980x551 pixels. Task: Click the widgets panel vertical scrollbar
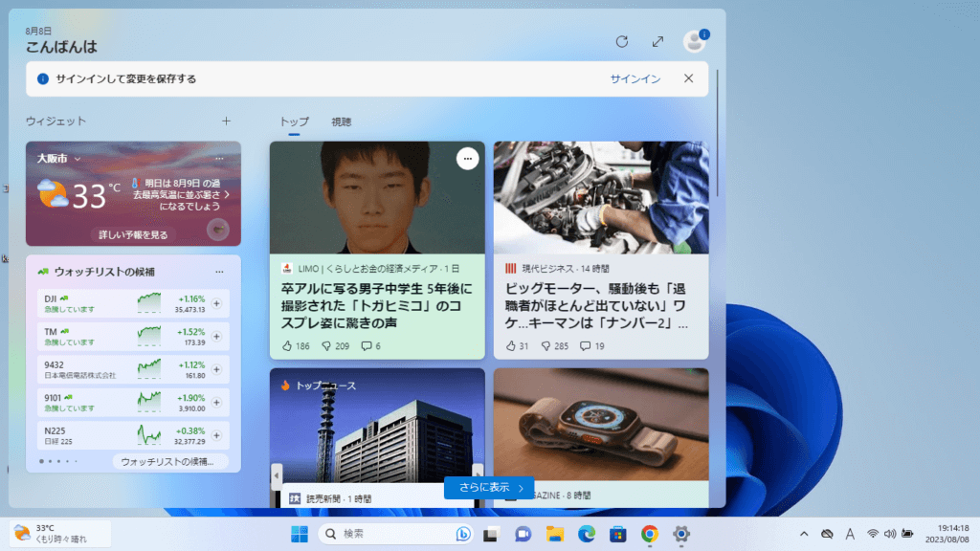(718, 143)
